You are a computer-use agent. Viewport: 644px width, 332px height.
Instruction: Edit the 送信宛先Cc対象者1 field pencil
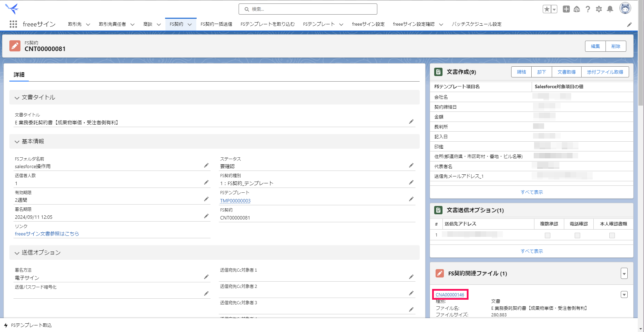[411, 277]
